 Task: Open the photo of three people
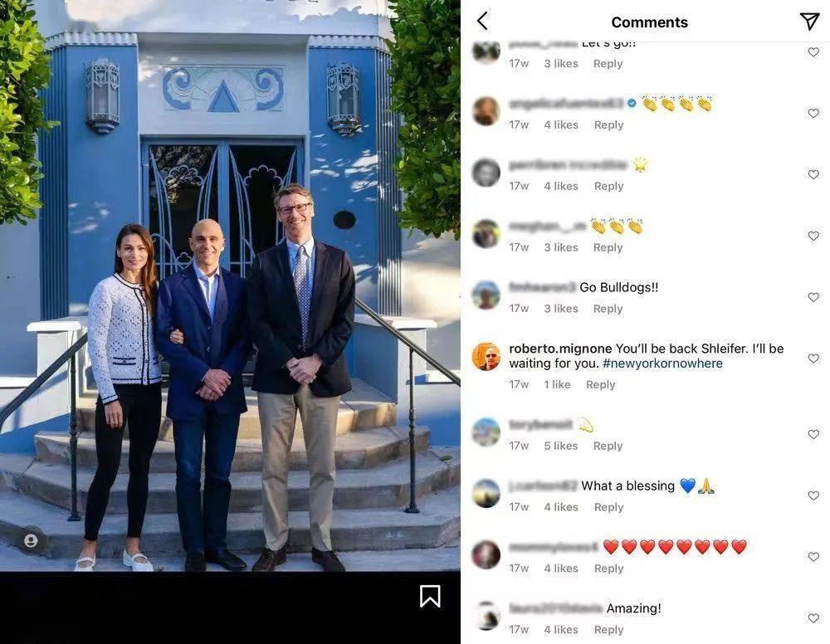(x=230, y=285)
